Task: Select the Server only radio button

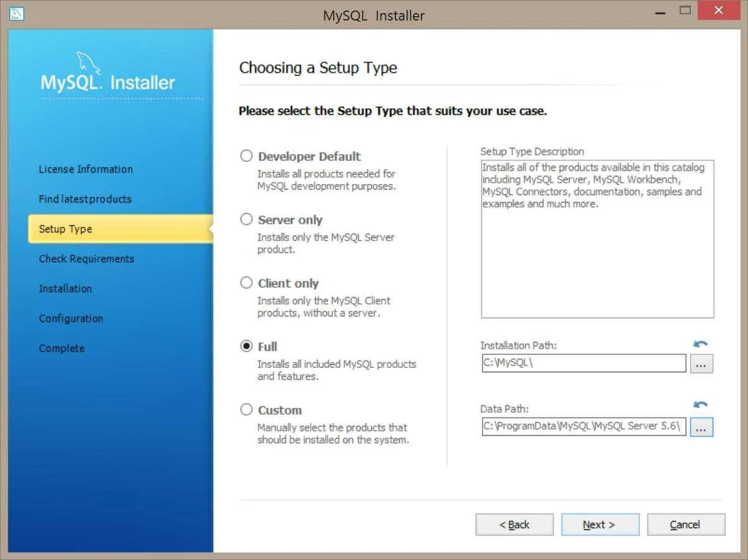Action: point(246,219)
